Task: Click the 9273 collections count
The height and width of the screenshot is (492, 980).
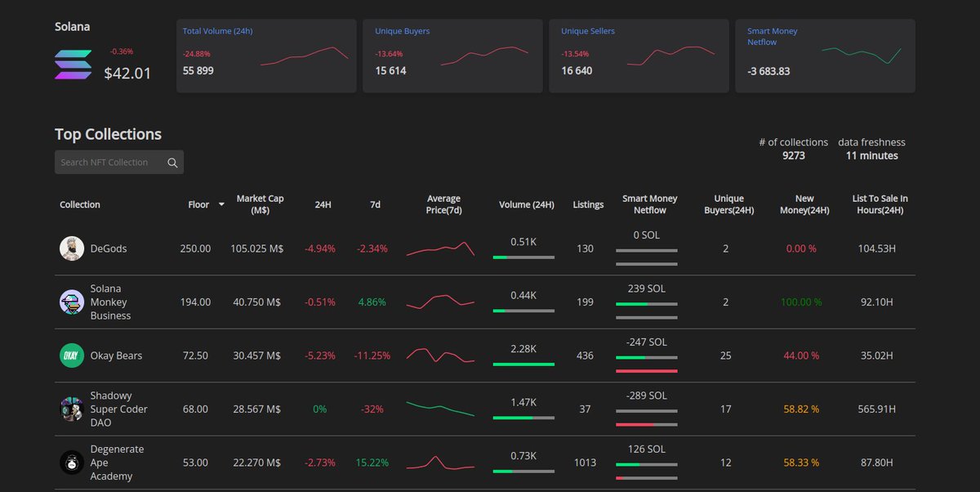Action: [793, 155]
